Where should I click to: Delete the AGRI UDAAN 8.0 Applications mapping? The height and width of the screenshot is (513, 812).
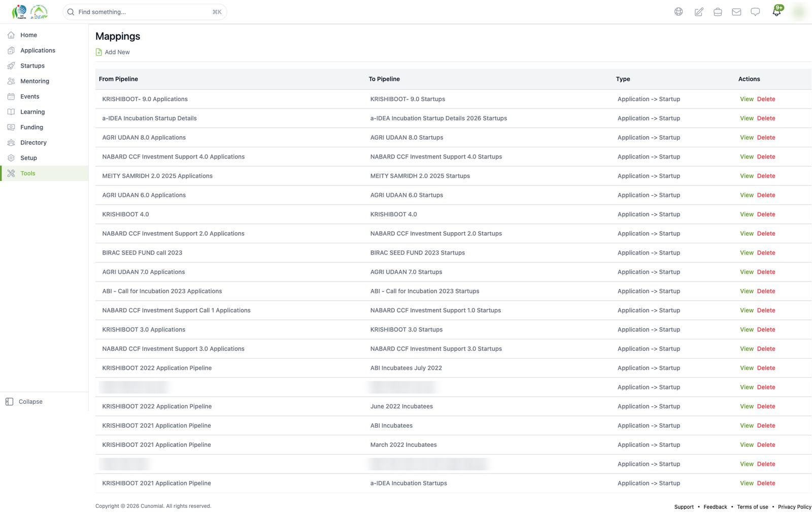pos(766,138)
